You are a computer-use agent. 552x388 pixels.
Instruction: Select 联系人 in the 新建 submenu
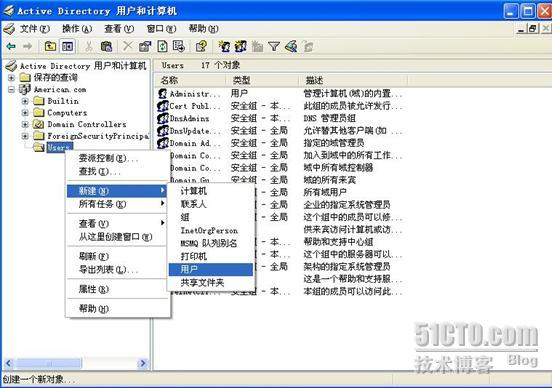(x=211, y=204)
